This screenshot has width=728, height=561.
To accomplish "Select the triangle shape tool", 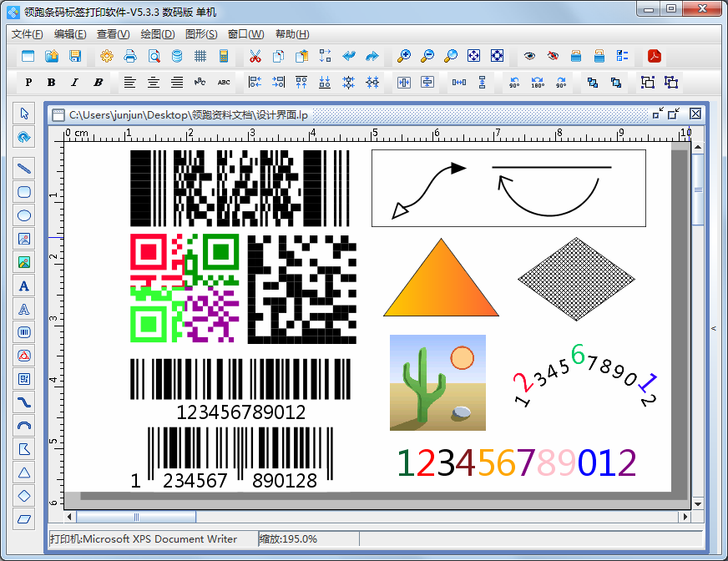I will (x=24, y=473).
